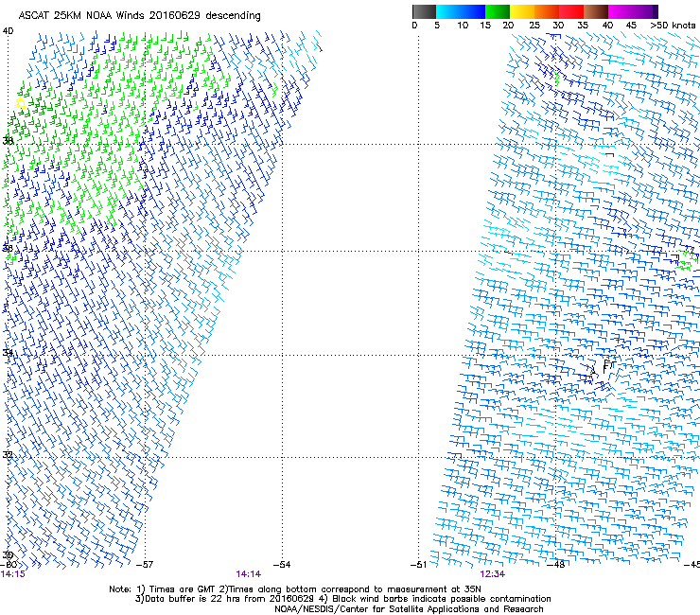Click the longitude label '-60' on the bottom axis
Screen dimensions: 700x615
[9, 564]
